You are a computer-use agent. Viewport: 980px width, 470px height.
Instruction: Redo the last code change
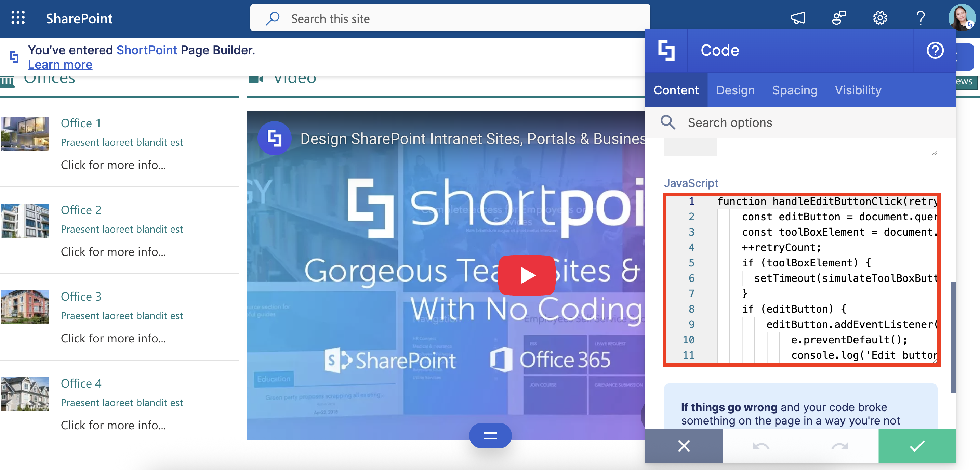[x=839, y=446]
